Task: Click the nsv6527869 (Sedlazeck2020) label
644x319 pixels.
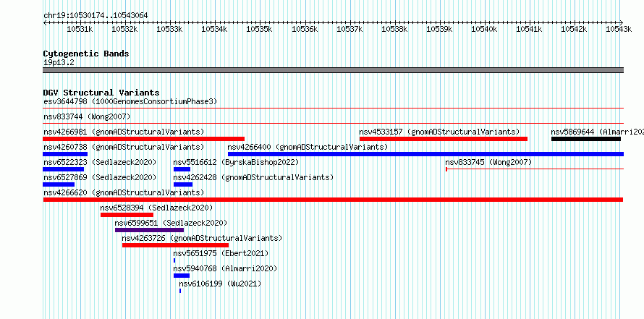Action: (100, 177)
